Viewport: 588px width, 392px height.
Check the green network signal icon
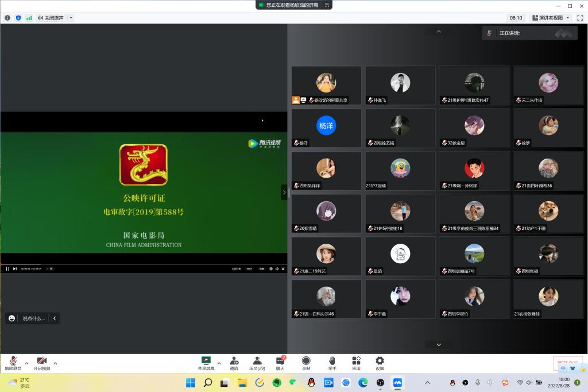click(x=29, y=18)
